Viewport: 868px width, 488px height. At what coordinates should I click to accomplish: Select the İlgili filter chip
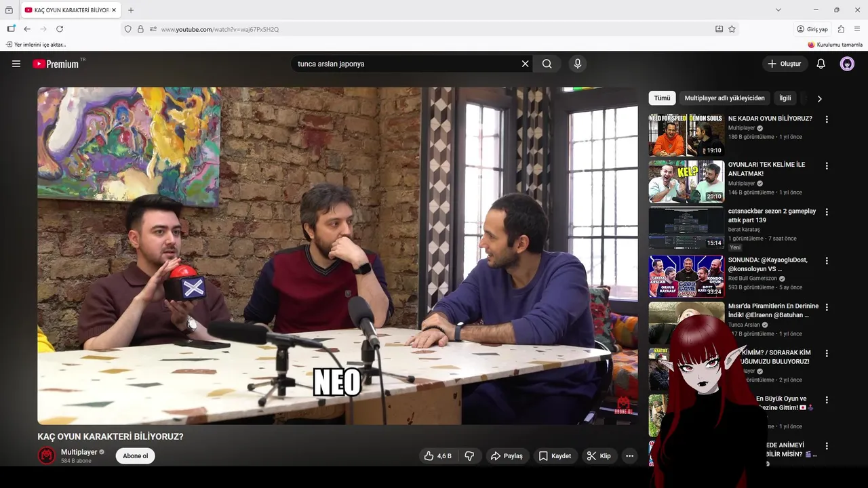click(x=785, y=98)
